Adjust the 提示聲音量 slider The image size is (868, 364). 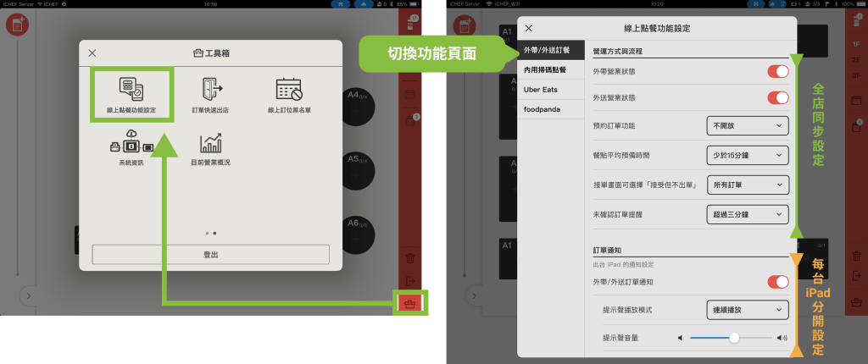tap(734, 338)
